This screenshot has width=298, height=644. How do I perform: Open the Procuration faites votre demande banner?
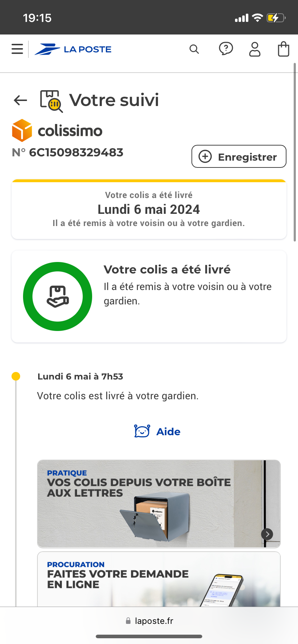tap(159, 579)
